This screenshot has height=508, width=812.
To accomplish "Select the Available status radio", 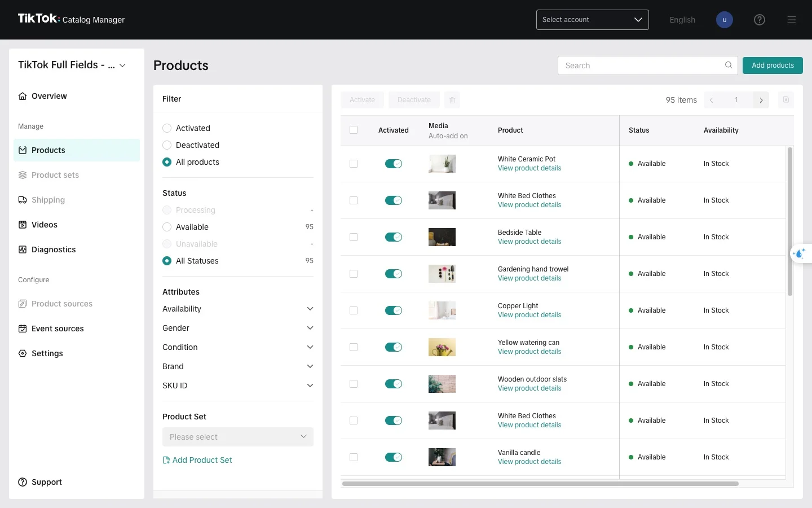I will tap(167, 227).
